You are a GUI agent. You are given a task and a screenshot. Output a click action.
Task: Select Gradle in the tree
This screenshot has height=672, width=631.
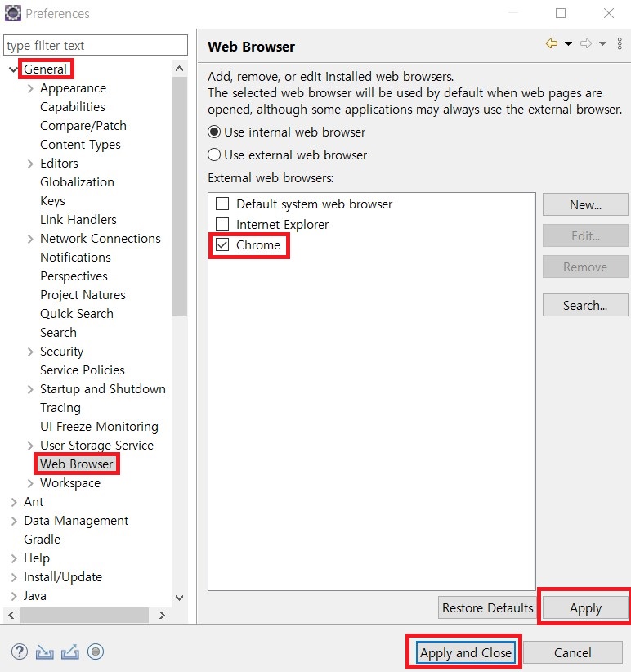click(x=42, y=539)
